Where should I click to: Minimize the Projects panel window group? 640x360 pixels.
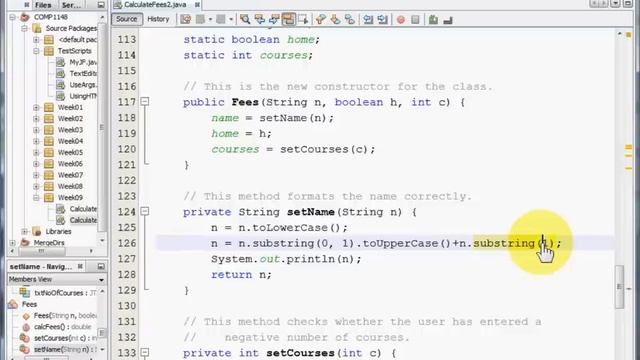coord(101,5)
